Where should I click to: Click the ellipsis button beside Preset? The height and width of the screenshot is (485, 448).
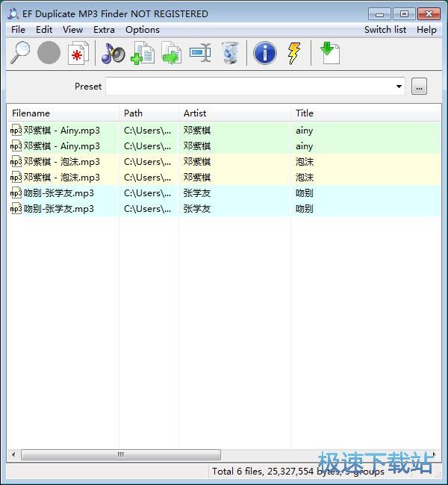pyautogui.click(x=419, y=87)
